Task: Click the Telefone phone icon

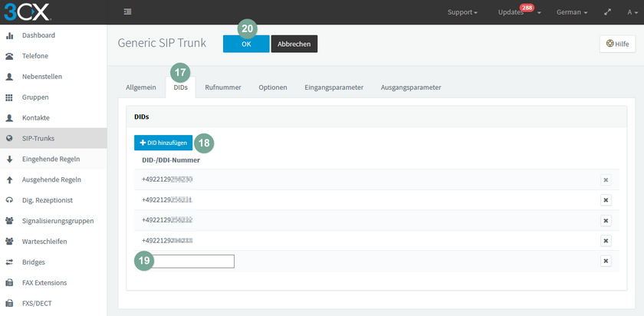Action: click(x=9, y=56)
